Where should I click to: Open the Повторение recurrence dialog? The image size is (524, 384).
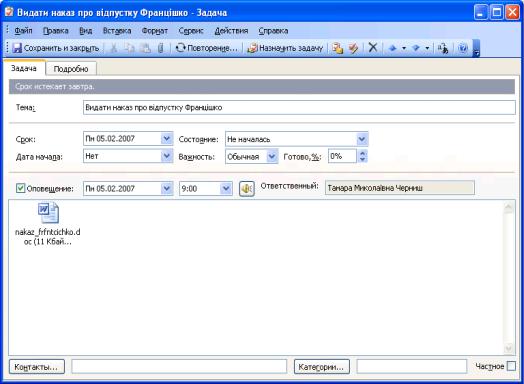click(207, 48)
